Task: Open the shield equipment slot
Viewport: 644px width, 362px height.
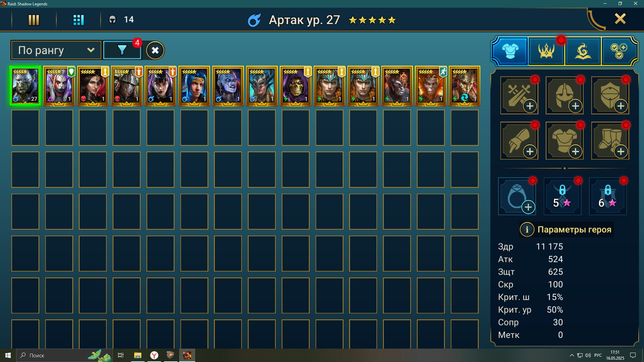Action: coord(610,95)
